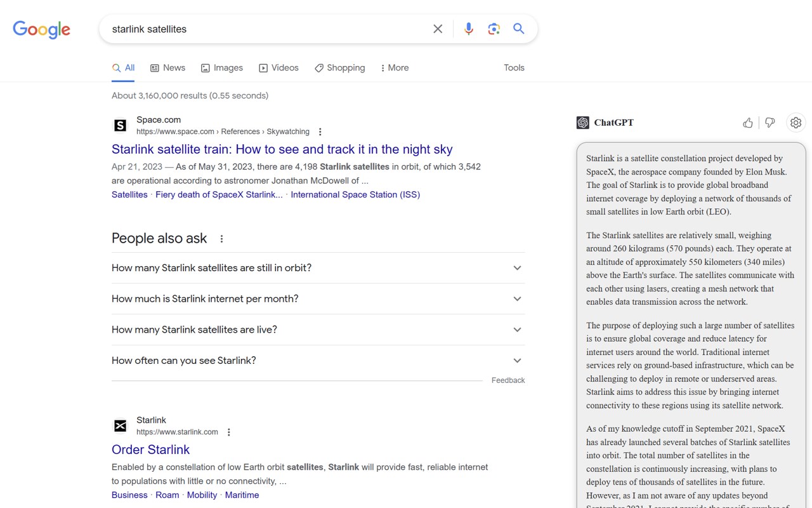Screen dimensions: 812x508
Task: Expand 'How many Starlink satellites are live?'
Action: [x=318, y=330]
